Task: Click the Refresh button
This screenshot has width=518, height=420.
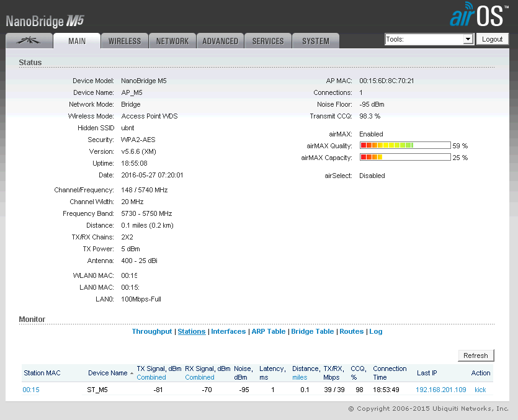Action: (476, 355)
